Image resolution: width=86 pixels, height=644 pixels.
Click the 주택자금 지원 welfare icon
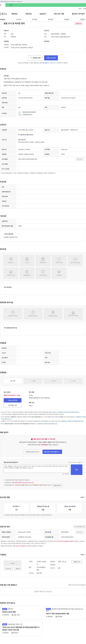(11, 273)
